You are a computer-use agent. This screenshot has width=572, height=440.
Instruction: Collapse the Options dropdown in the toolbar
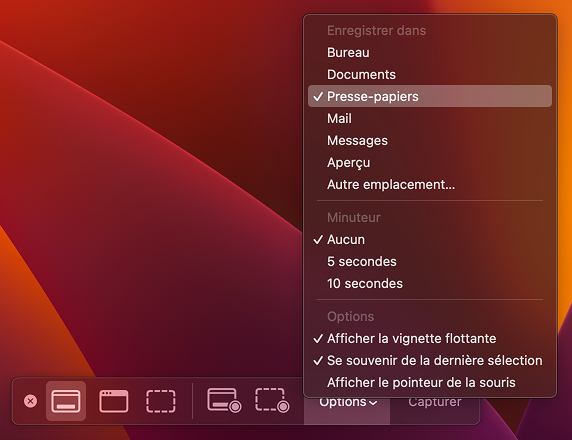point(347,403)
